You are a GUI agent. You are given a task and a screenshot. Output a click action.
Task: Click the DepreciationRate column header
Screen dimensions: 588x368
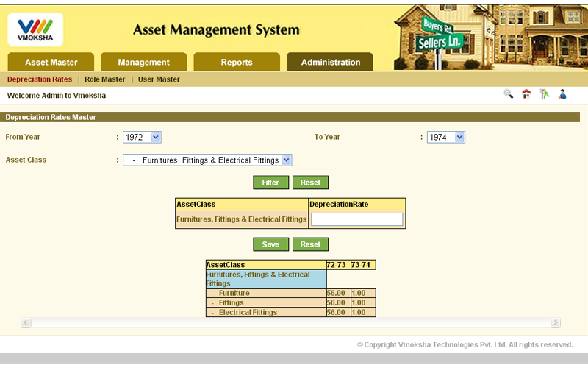coord(357,205)
